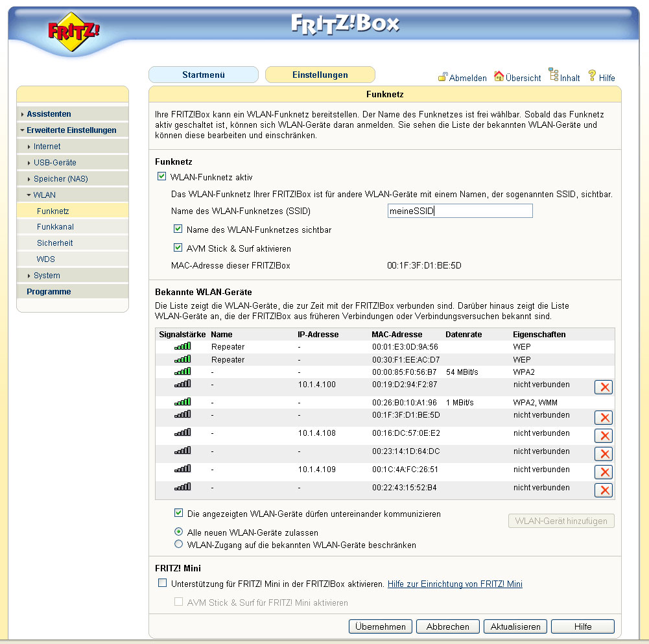Click signal strength icon of 00:26:B0:10:A1:96
Screen dimensions: 649x644
click(183, 401)
